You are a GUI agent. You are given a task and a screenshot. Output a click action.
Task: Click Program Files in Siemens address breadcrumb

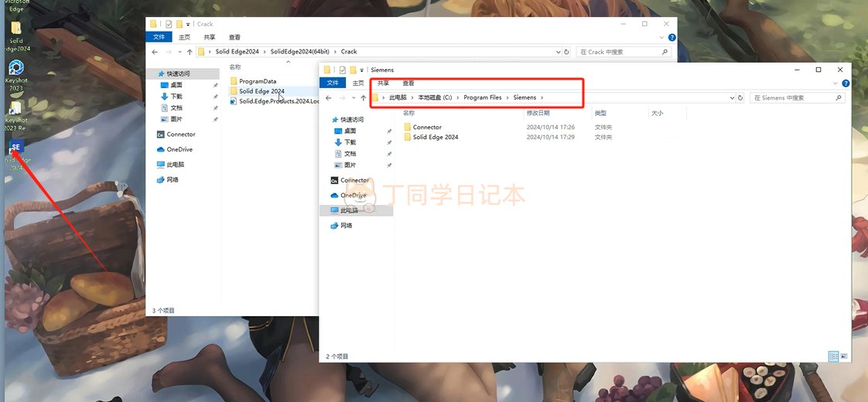[483, 97]
